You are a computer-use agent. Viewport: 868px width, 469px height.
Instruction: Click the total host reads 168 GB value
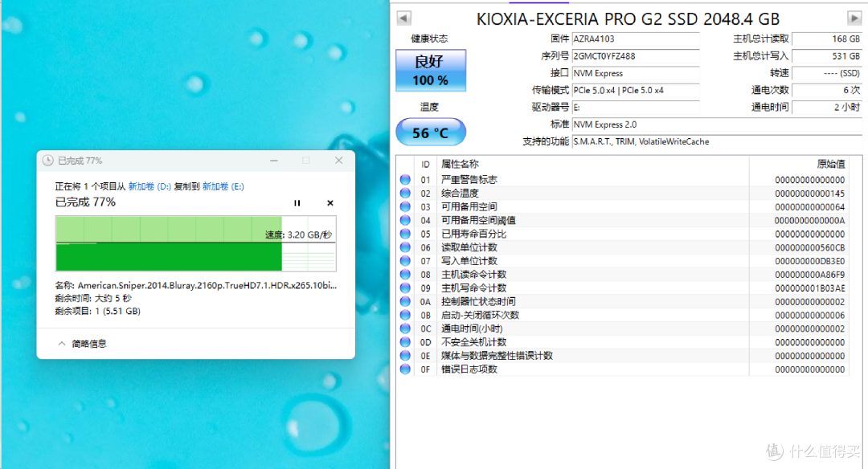pyautogui.click(x=827, y=39)
